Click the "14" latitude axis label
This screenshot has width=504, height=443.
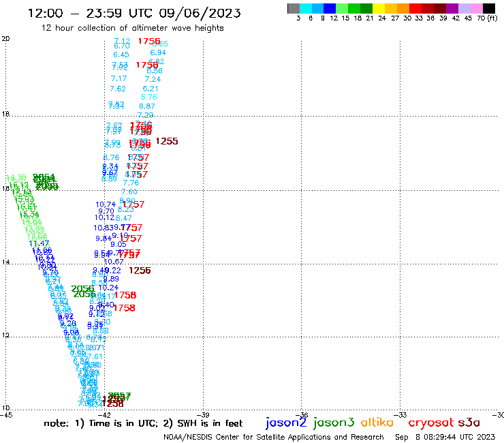tap(5, 262)
